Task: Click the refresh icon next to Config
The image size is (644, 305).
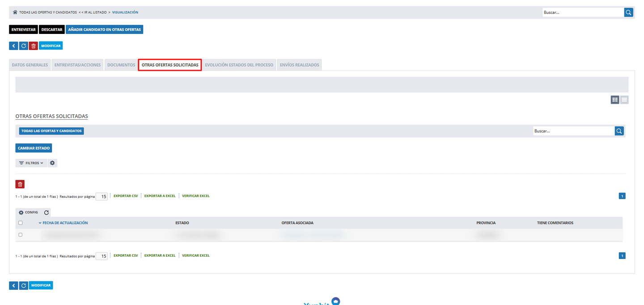Action: pyautogui.click(x=47, y=213)
